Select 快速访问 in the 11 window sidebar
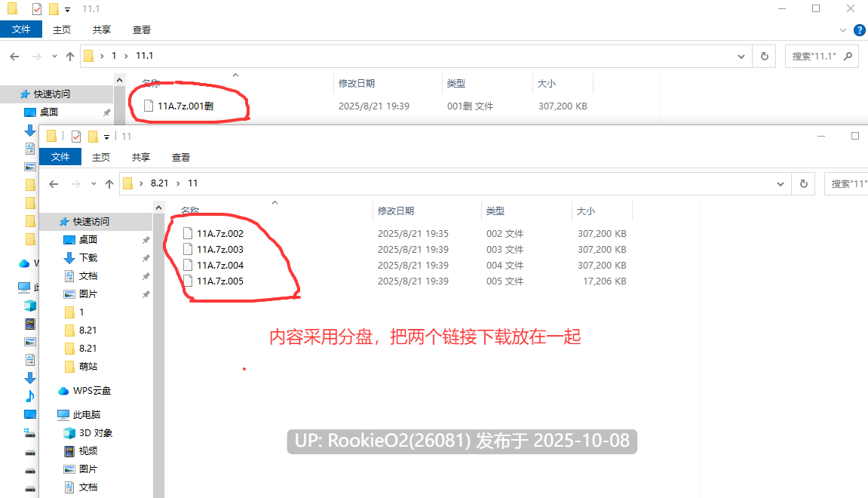The width and height of the screenshot is (868, 498). (91, 222)
